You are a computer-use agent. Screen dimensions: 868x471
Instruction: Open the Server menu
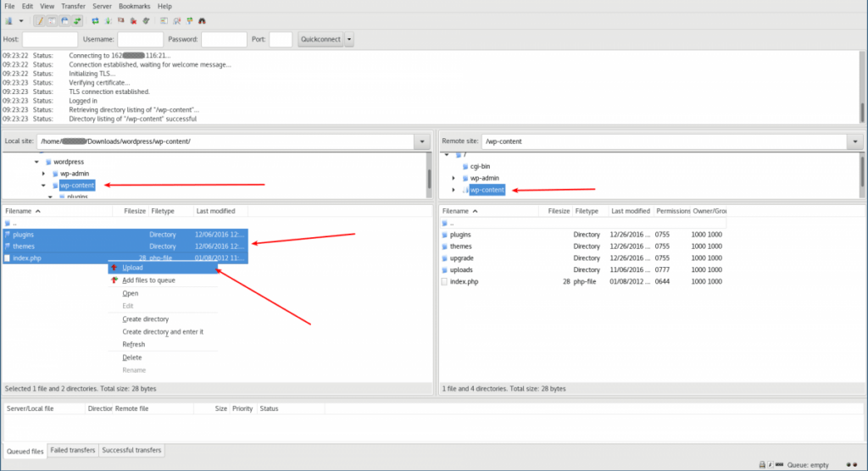pyautogui.click(x=102, y=6)
